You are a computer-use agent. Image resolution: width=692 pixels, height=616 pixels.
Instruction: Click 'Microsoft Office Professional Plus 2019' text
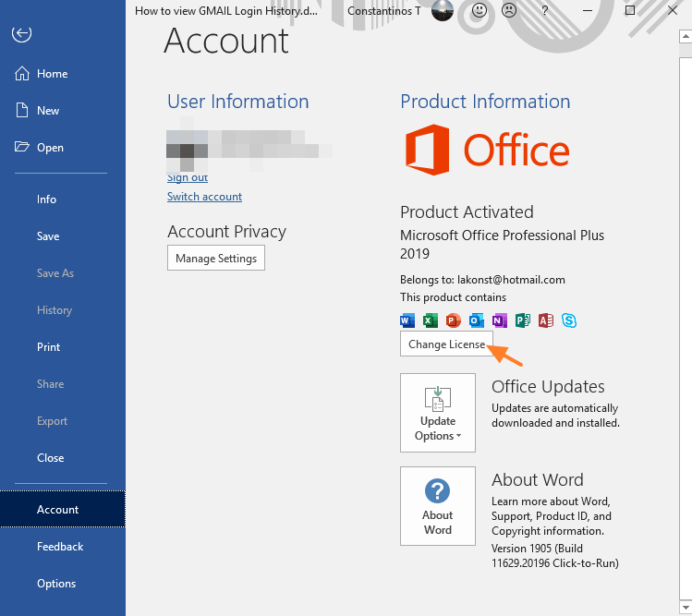[x=502, y=244]
